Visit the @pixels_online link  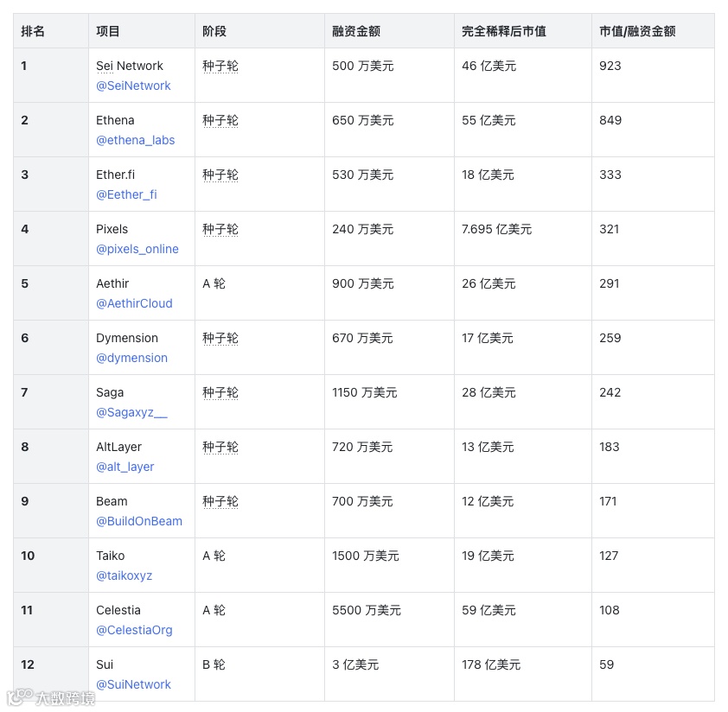[137, 249]
